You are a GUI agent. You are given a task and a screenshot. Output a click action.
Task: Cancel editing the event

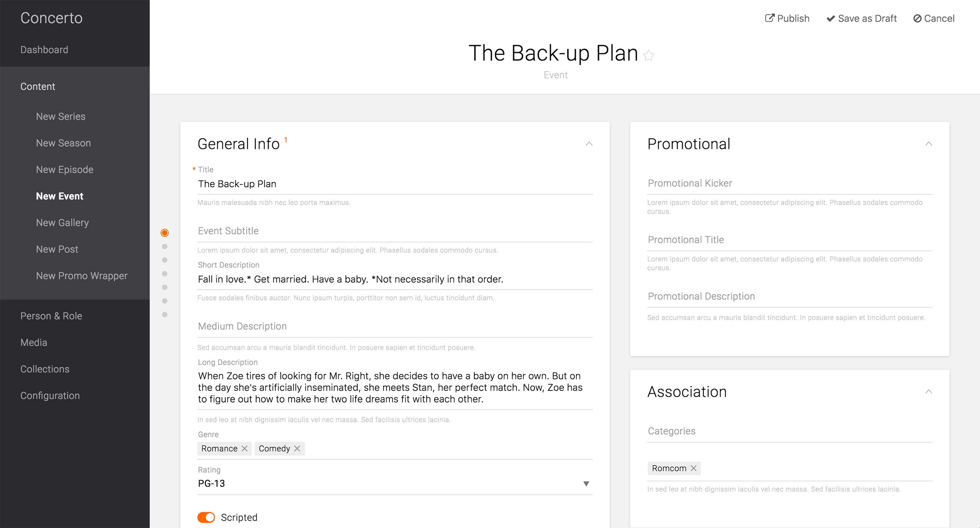[x=934, y=18]
